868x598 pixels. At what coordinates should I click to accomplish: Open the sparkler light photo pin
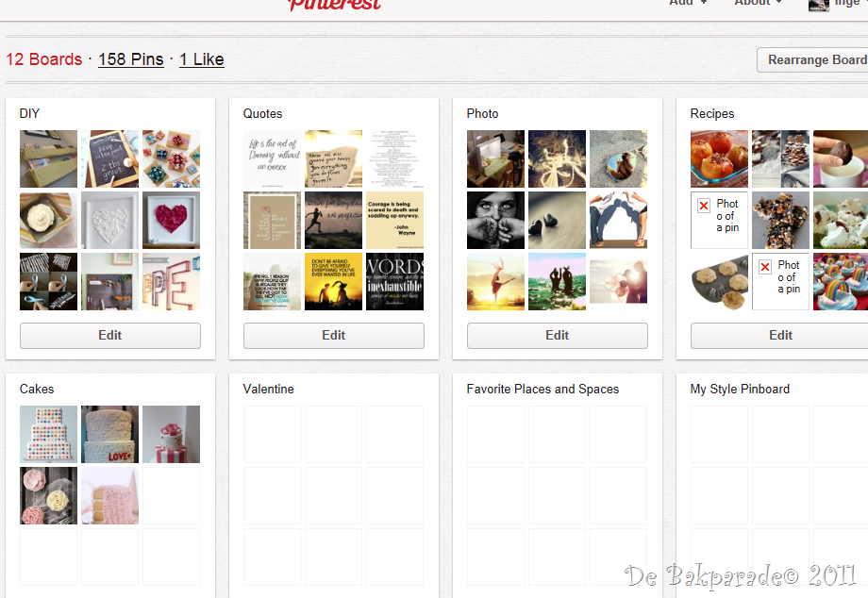point(558,158)
